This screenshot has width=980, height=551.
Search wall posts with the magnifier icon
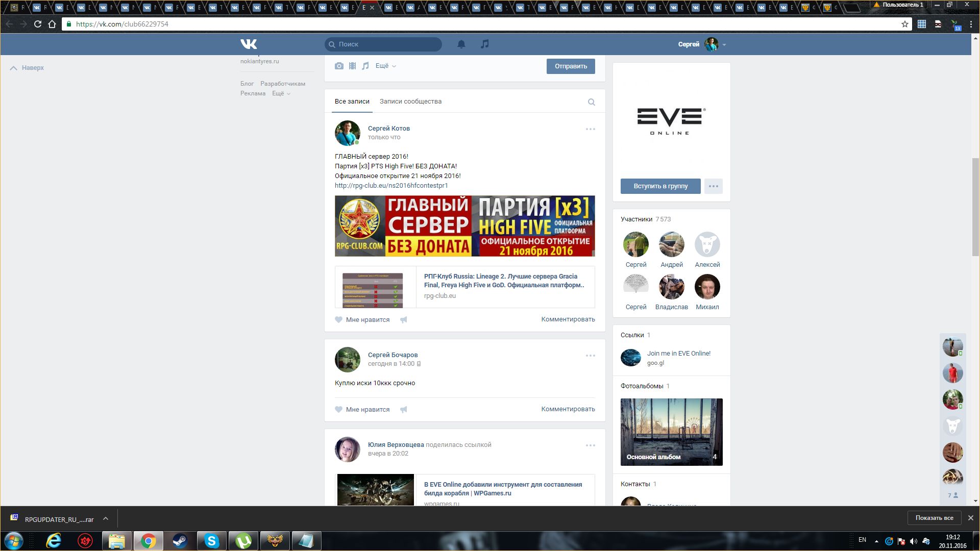tap(591, 102)
